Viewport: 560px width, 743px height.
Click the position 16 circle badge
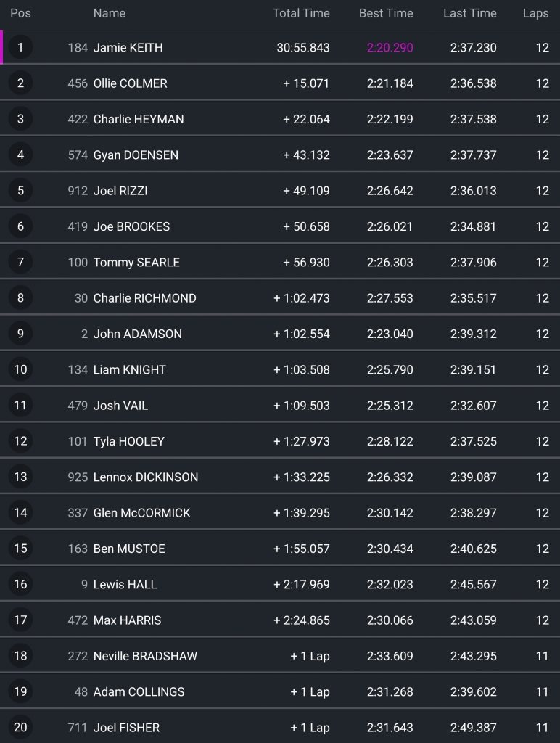[x=20, y=584]
